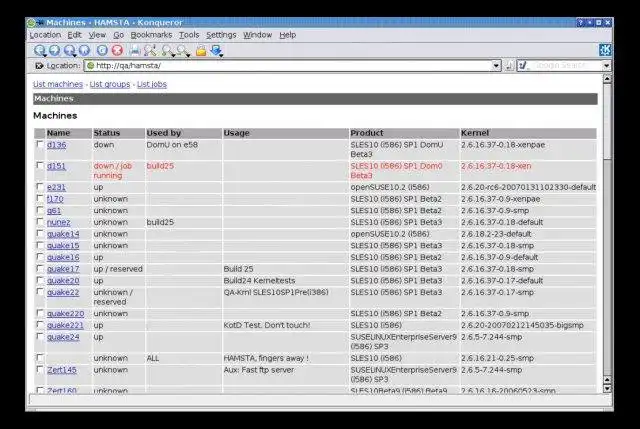Open the Settings menu
The width and height of the screenshot is (640, 429).
pyautogui.click(x=221, y=35)
